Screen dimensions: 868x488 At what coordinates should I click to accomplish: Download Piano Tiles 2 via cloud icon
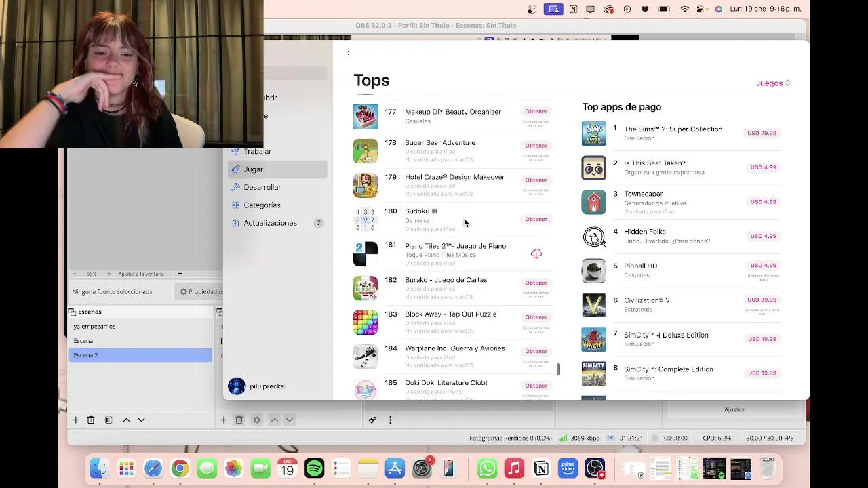pyautogui.click(x=536, y=253)
